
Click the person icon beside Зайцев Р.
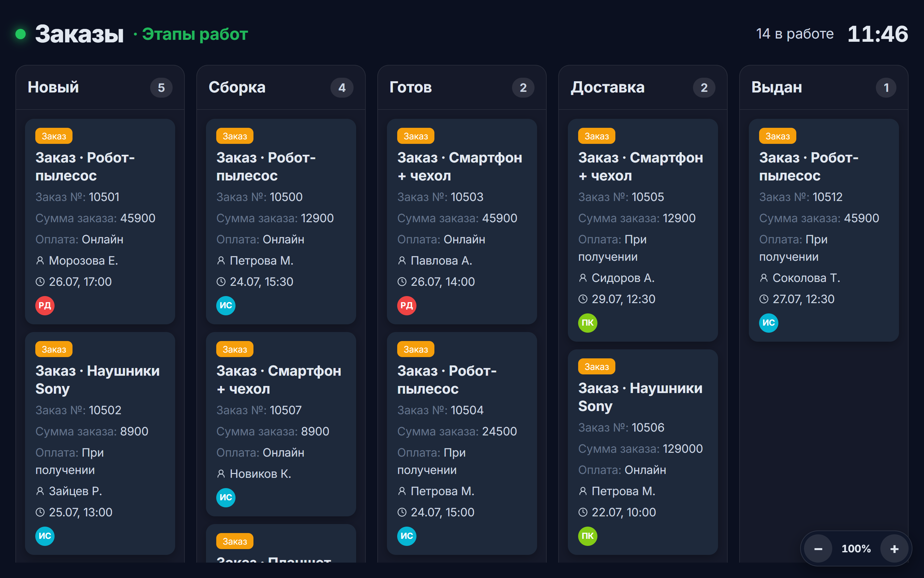pos(40,491)
